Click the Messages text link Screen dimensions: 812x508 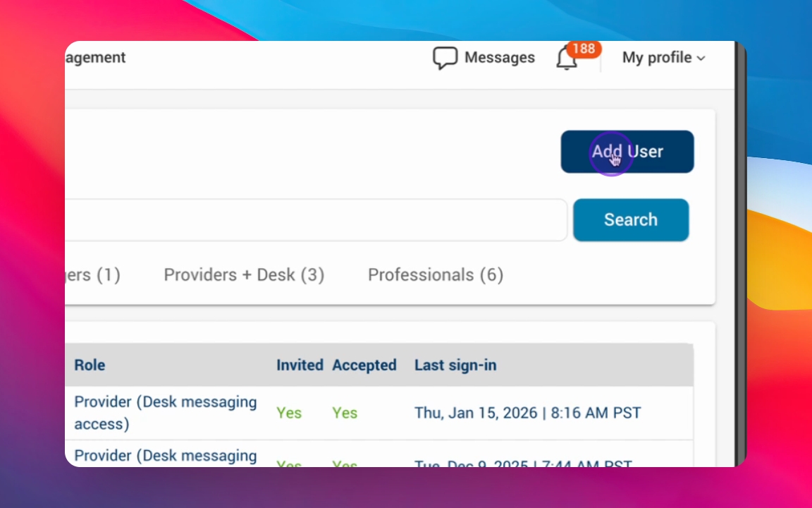tap(499, 58)
